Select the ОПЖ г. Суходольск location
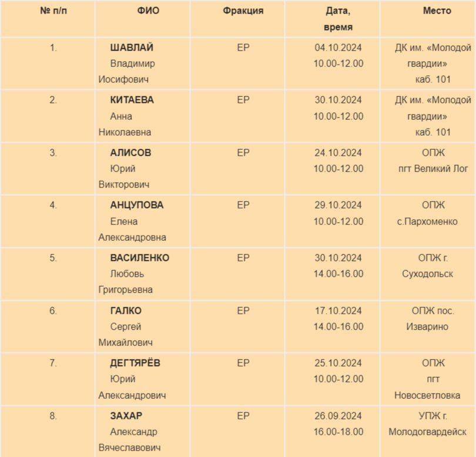 (427, 266)
